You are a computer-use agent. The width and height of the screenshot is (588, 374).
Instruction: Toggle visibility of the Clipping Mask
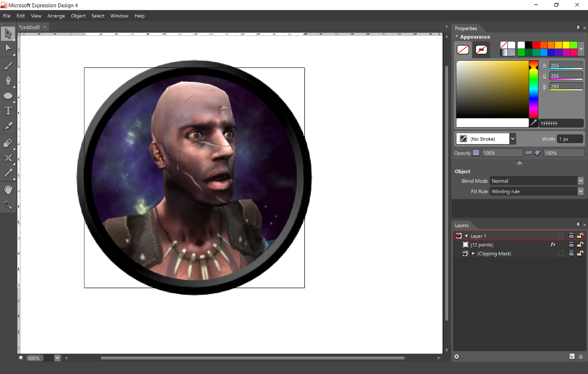(571, 254)
